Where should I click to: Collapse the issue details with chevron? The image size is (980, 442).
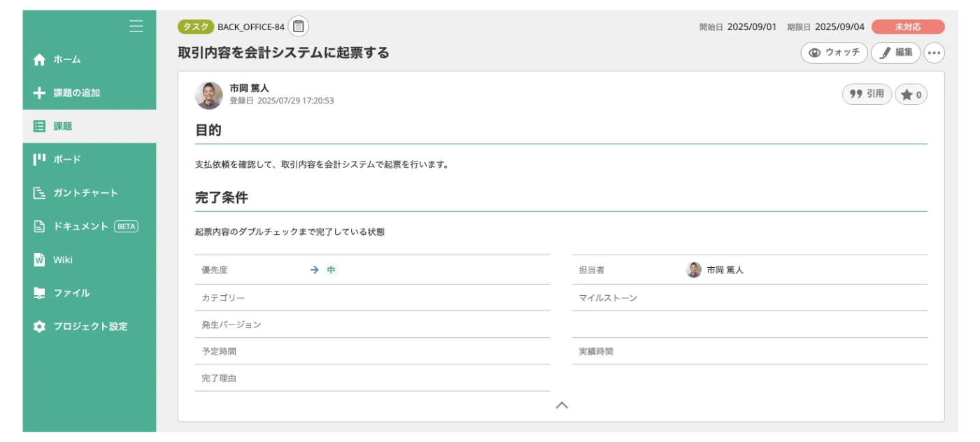(x=561, y=405)
